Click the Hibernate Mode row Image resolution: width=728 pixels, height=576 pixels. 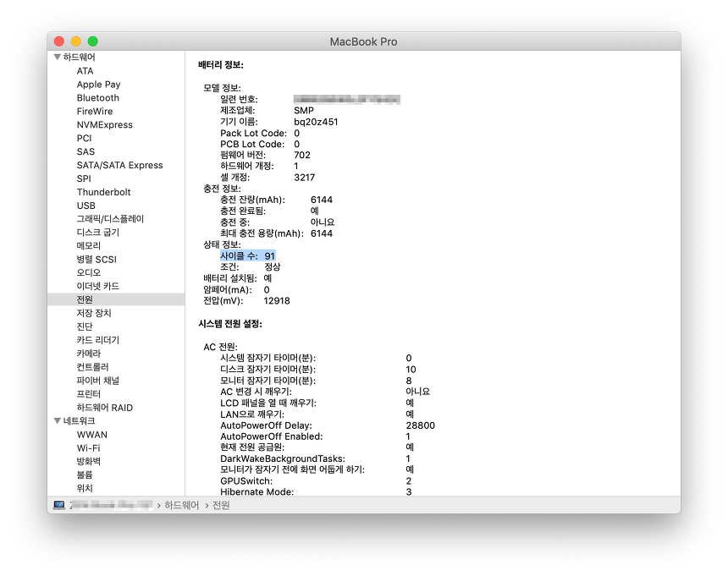pyautogui.click(x=316, y=491)
